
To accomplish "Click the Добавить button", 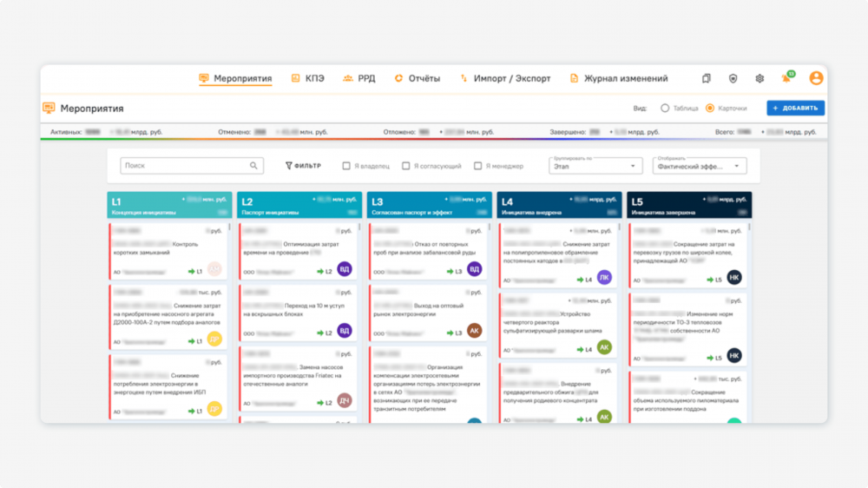I will pos(795,108).
